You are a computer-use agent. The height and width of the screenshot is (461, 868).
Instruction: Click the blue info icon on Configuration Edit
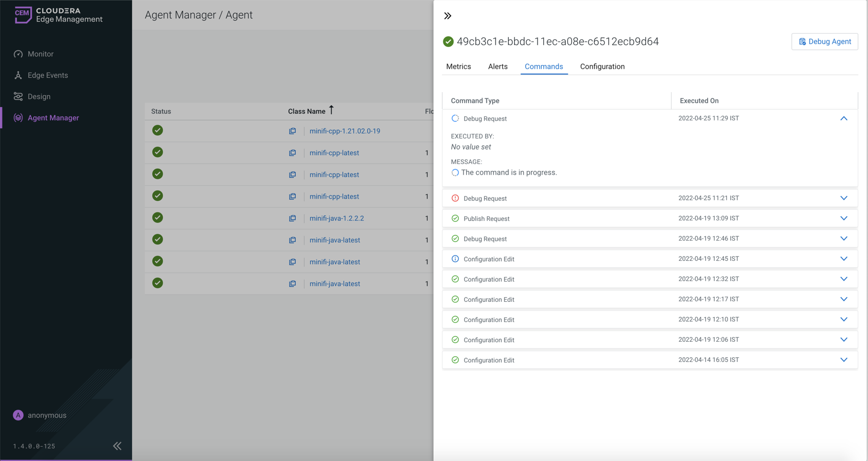455,259
